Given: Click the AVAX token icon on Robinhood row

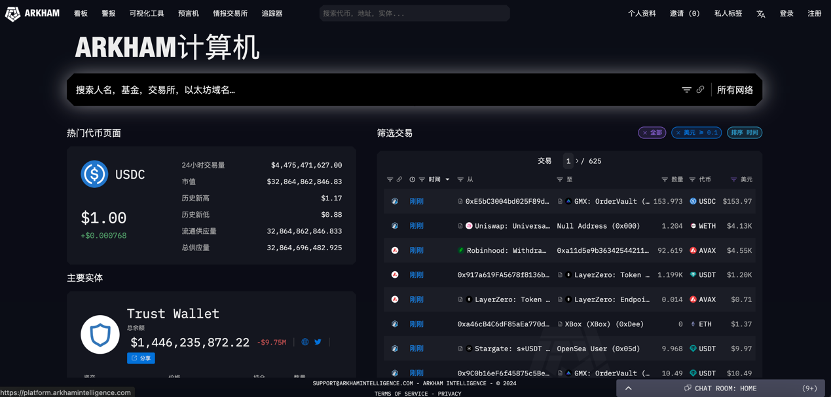Looking at the screenshot, I should (693, 250).
